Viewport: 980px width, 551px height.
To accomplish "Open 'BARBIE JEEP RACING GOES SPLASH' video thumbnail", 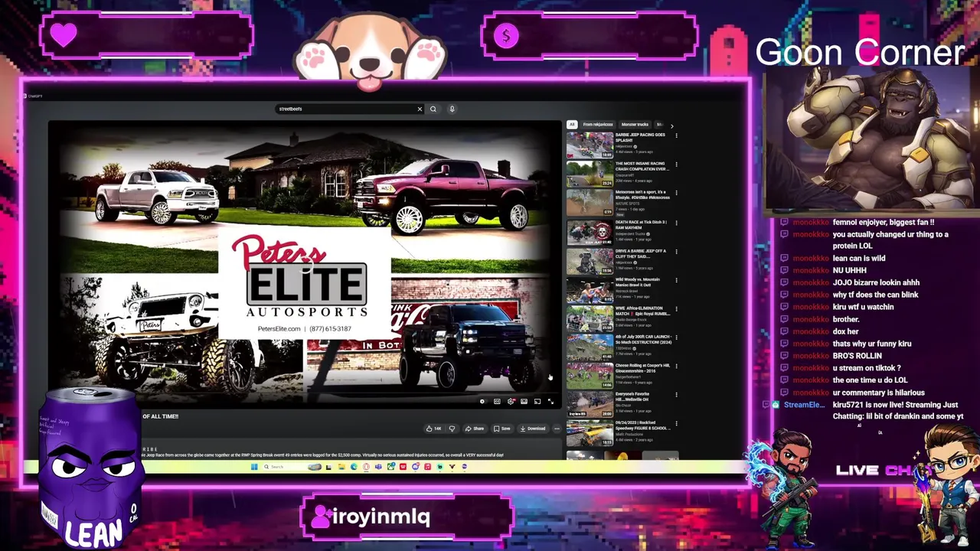I will (590, 145).
